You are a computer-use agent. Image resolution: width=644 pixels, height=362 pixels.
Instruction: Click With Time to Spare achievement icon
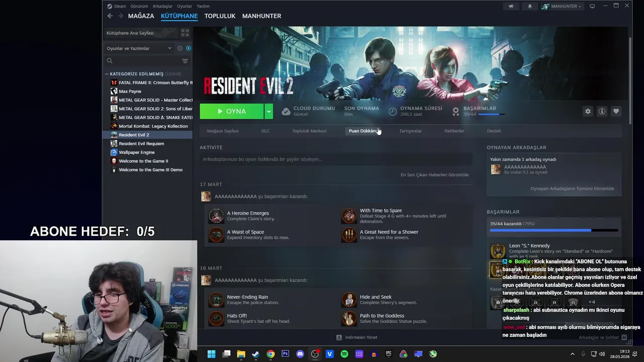(x=349, y=216)
